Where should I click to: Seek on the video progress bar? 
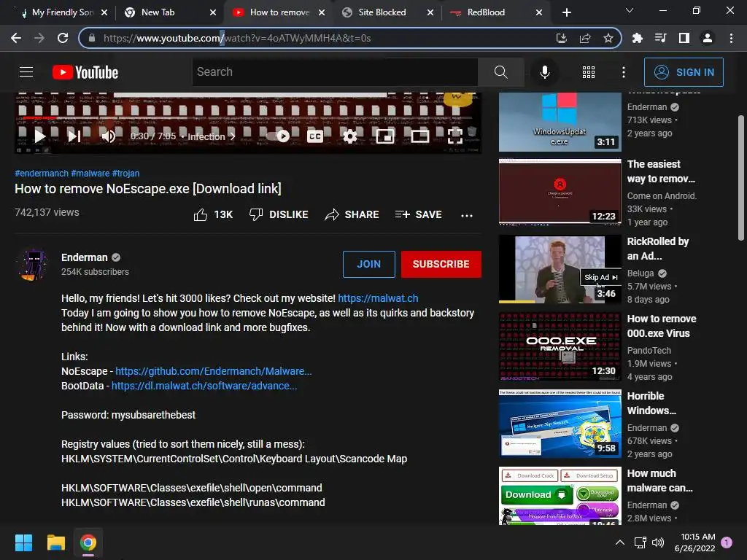pyautogui.click(x=248, y=117)
